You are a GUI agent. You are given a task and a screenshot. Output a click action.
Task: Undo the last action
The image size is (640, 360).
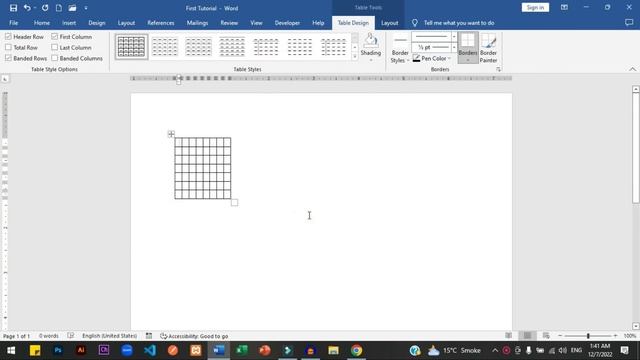tap(27, 8)
